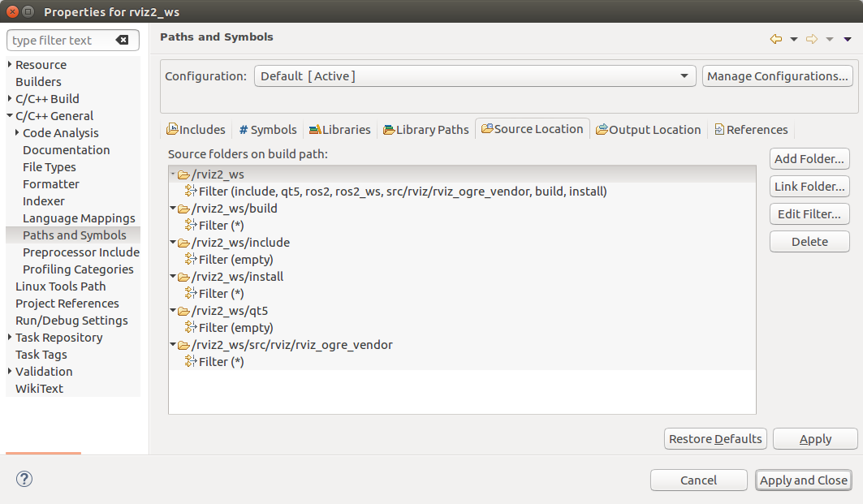Click the folder icon next to /rviz2_ws/build
The image size is (863, 504).
[183, 209]
